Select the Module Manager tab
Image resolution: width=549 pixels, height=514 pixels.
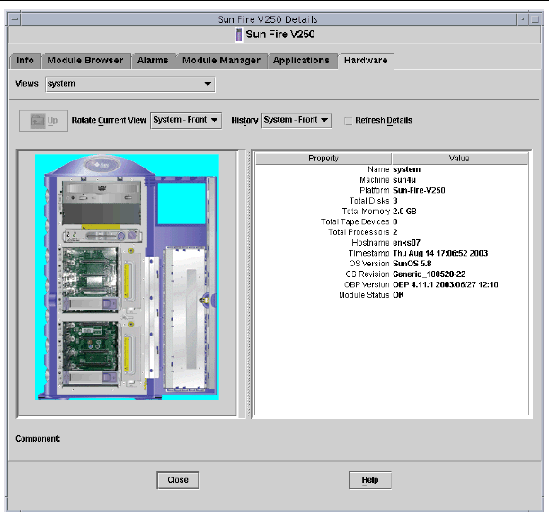(221, 61)
